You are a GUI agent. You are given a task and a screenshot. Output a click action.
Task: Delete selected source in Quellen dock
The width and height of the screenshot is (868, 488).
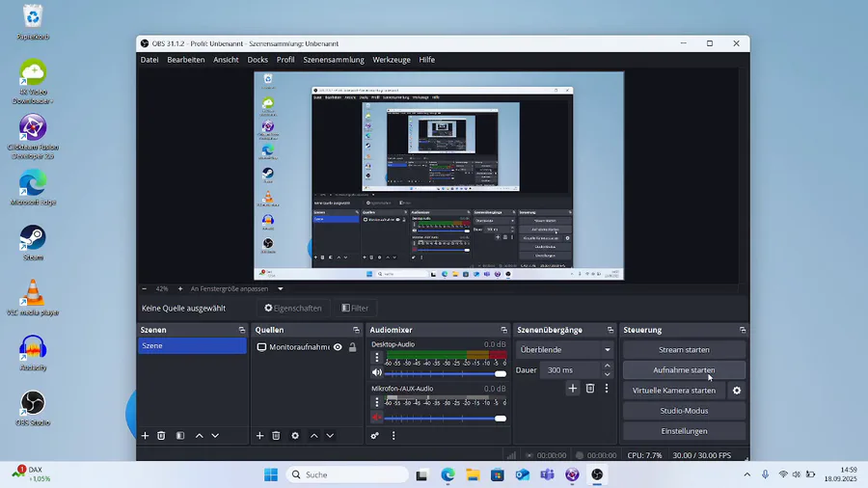pyautogui.click(x=276, y=436)
